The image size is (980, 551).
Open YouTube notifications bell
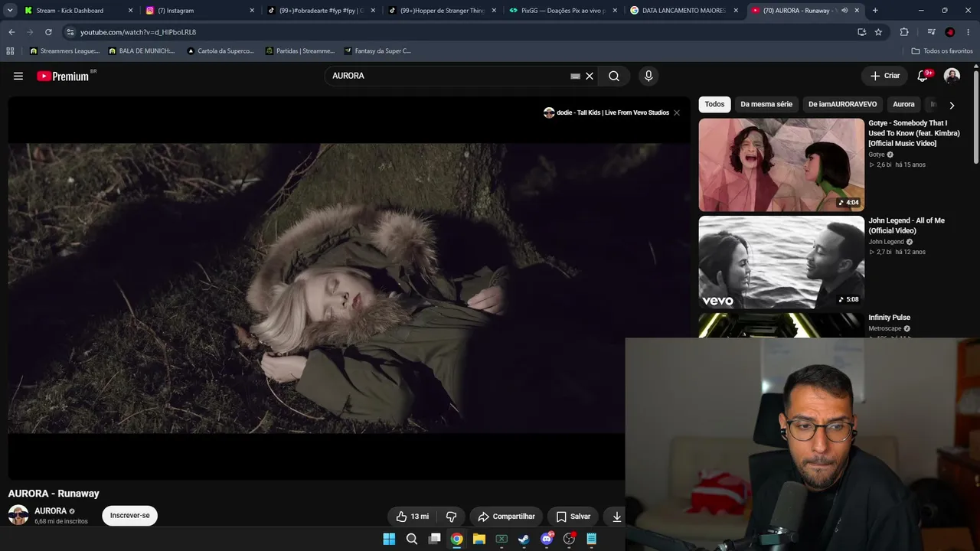point(923,76)
